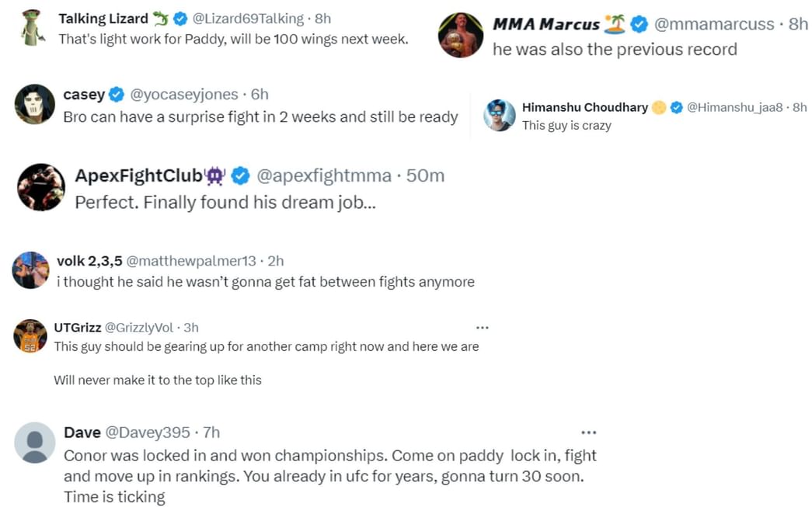Open the more options menu on Dave's reply

click(x=589, y=432)
